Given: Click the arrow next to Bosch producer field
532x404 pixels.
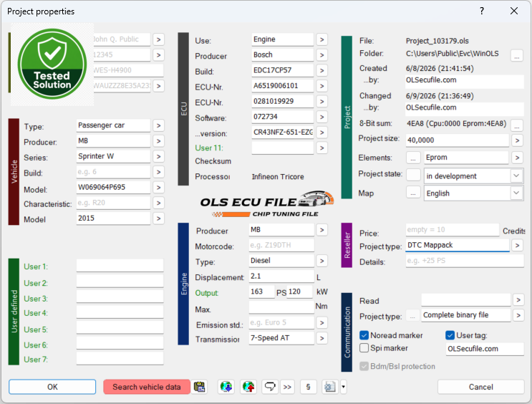Looking at the screenshot, I should tap(321, 55).
